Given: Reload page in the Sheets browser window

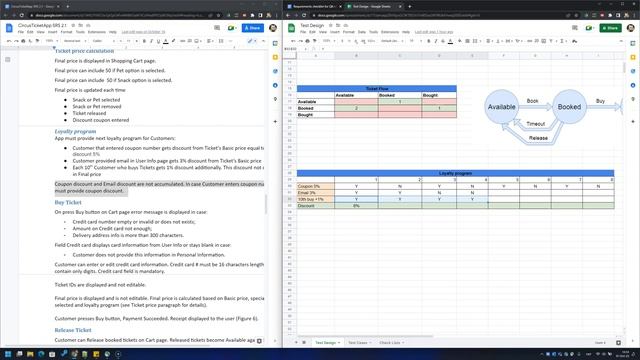Looking at the screenshot, I should (304, 15).
